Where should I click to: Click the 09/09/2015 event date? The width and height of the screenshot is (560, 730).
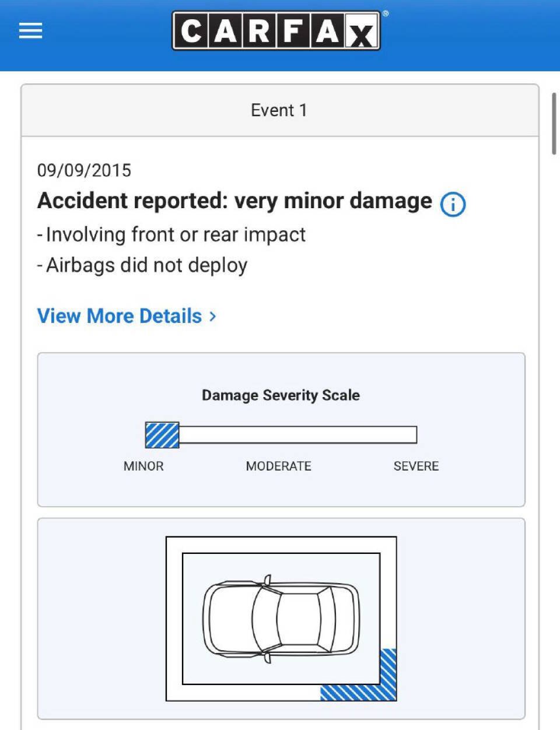85,170
